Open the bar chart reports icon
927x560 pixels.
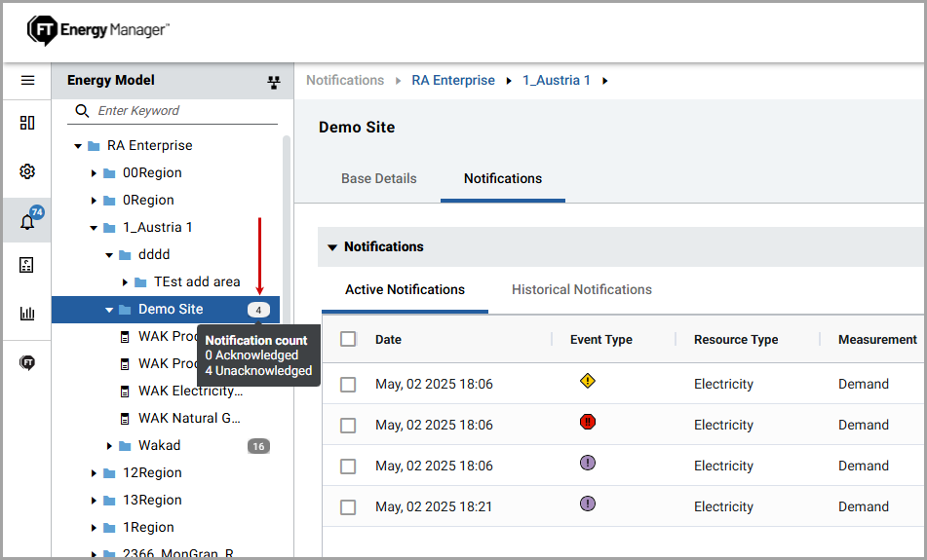point(27,314)
